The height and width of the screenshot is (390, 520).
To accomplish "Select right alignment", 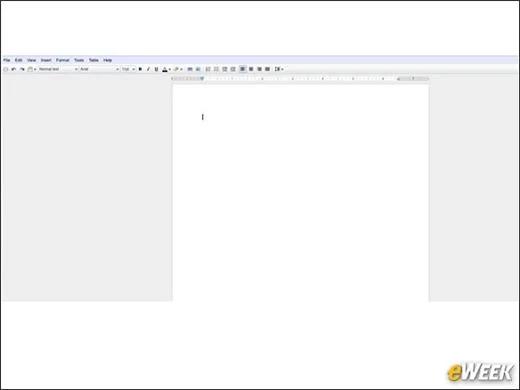I will coord(259,69).
